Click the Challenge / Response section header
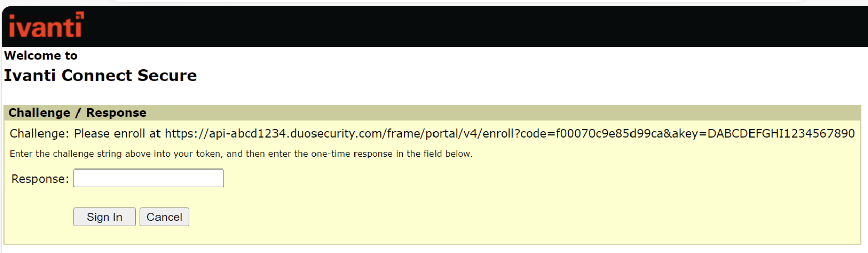Viewport: 868px width, 253px height. click(x=77, y=113)
